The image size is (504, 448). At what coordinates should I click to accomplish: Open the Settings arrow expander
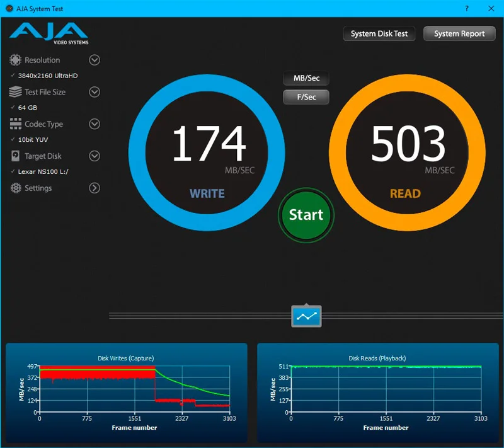[x=94, y=188]
